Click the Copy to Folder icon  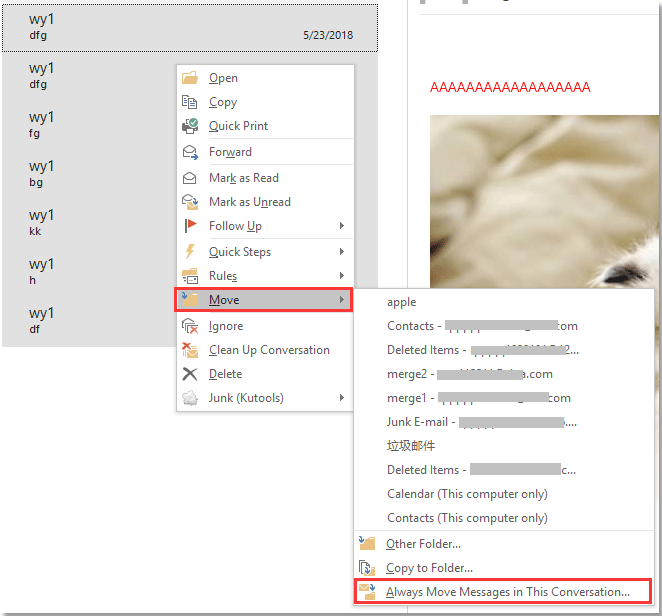[x=367, y=568]
